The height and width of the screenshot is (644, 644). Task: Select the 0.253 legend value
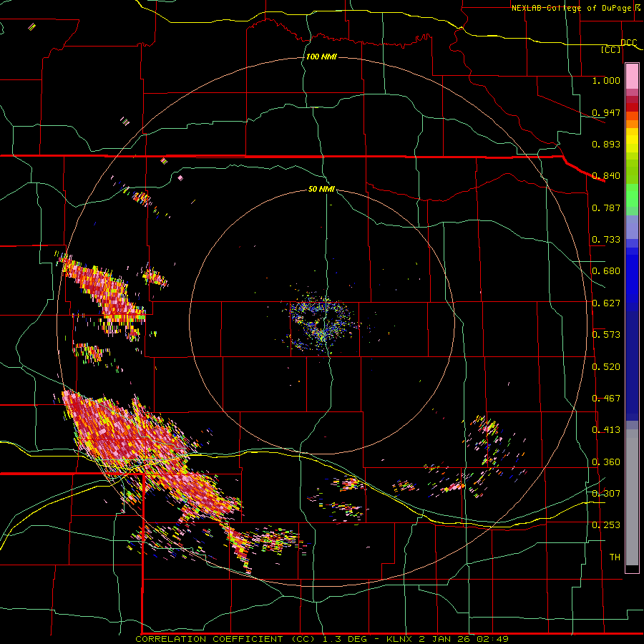click(x=606, y=525)
